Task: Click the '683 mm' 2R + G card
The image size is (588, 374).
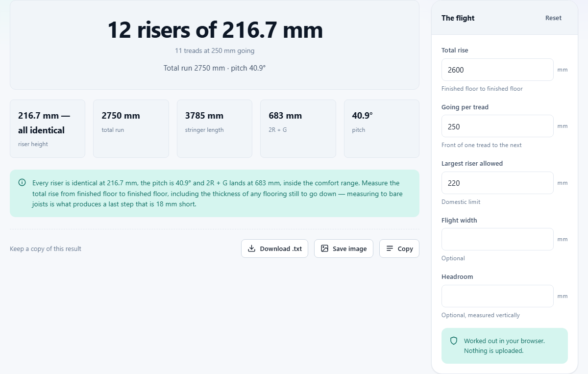Action: point(298,129)
